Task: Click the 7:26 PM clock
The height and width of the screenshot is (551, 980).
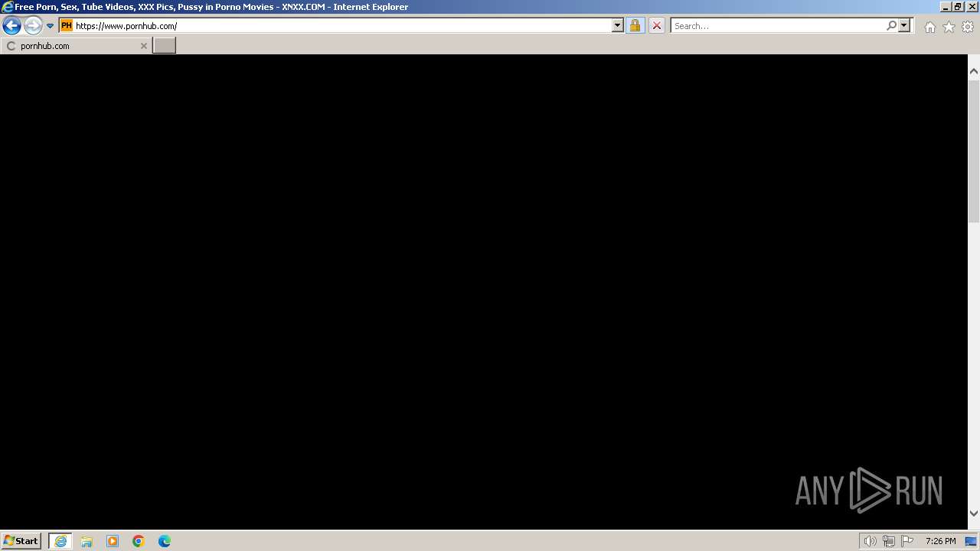Action: (940, 541)
